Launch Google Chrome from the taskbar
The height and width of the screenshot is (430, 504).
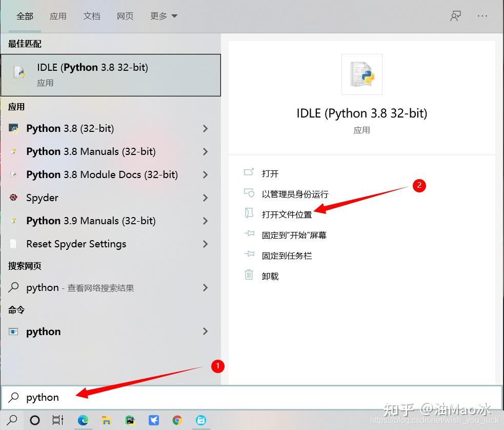point(177,420)
